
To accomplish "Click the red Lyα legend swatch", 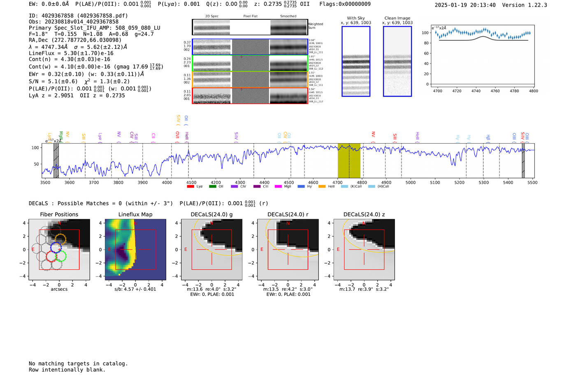I will point(190,187).
